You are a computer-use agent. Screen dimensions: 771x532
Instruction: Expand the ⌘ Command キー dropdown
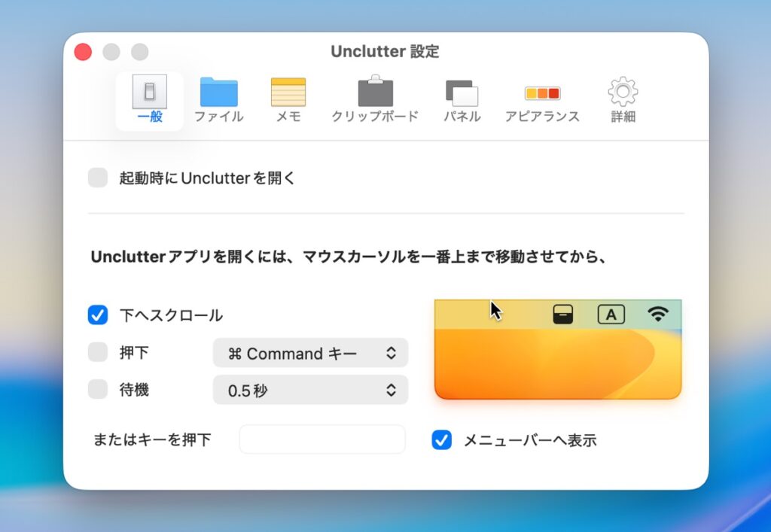tap(310, 353)
